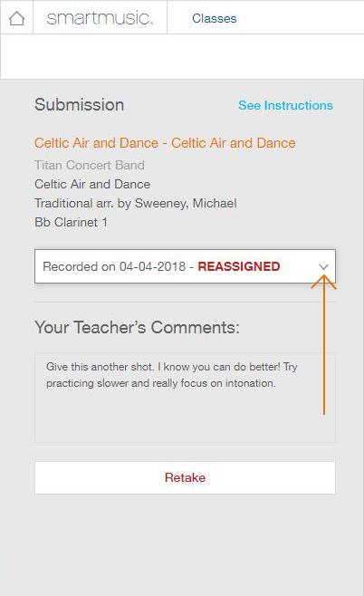This screenshot has width=364, height=596.
Task: Click the gray Celtic Air and Dance piece name
Action: [x=92, y=184]
